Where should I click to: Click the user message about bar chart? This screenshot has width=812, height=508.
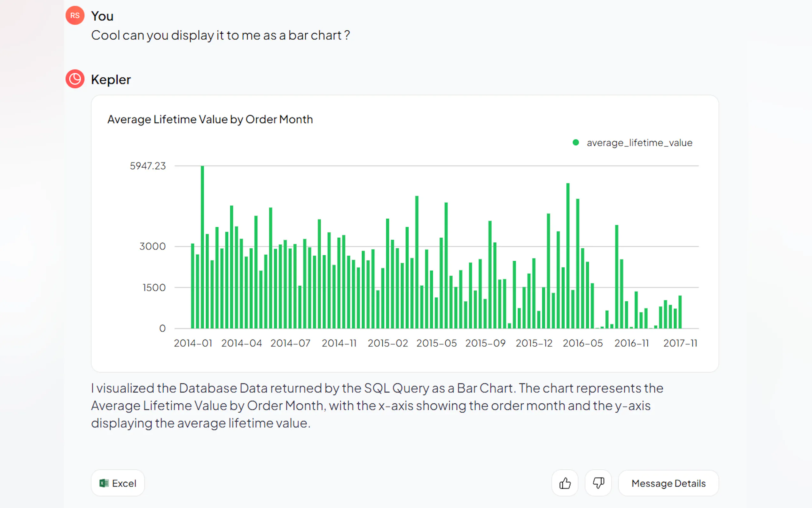pyautogui.click(x=220, y=35)
